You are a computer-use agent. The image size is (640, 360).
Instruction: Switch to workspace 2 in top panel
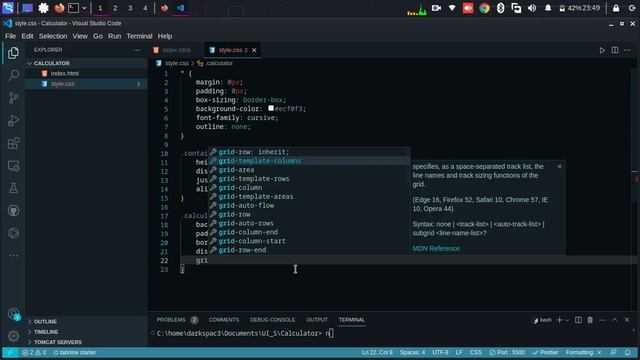click(115, 8)
